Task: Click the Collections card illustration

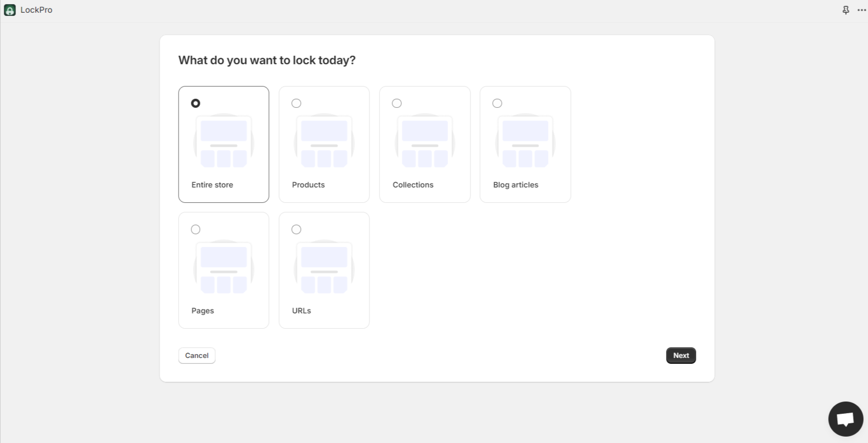Action: pyautogui.click(x=425, y=141)
